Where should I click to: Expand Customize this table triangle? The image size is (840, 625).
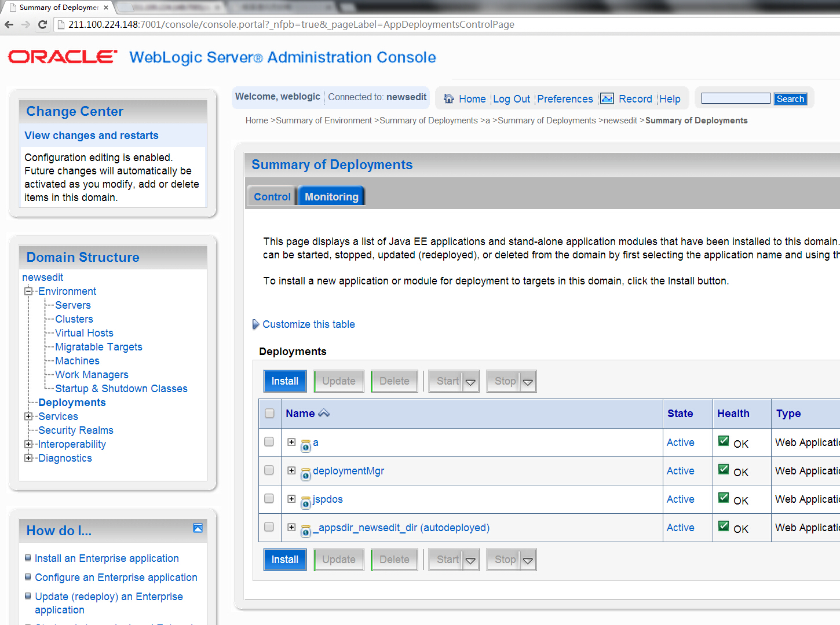point(255,324)
